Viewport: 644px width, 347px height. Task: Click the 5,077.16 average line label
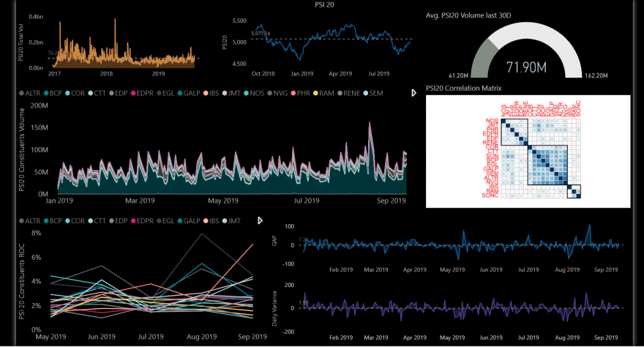point(261,33)
